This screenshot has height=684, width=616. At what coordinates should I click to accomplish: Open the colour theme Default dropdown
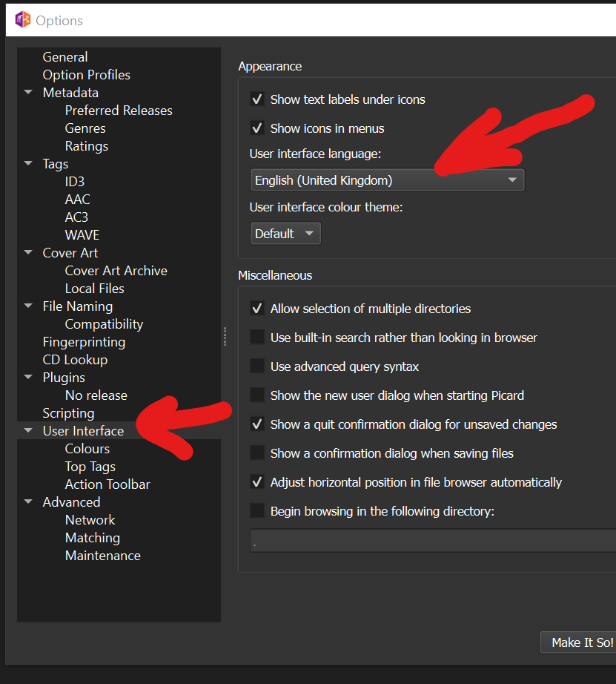pyautogui.click(x=285, y=234)
